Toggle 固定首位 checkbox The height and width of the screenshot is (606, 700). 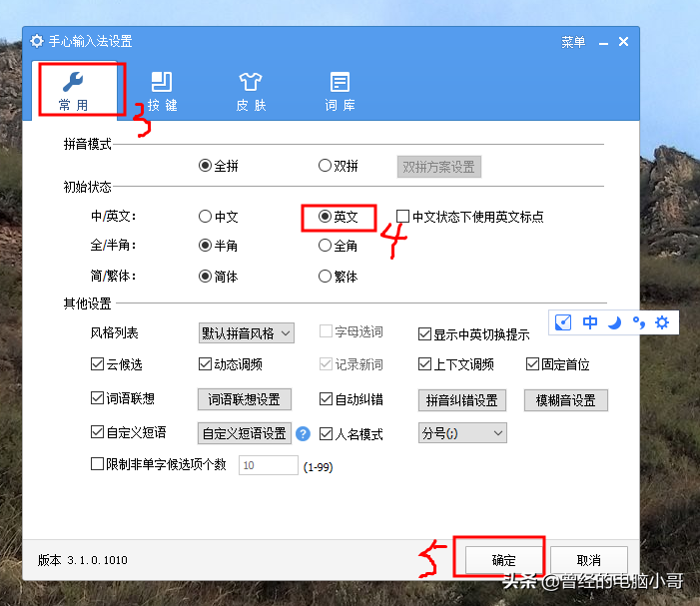coord(557,364)
